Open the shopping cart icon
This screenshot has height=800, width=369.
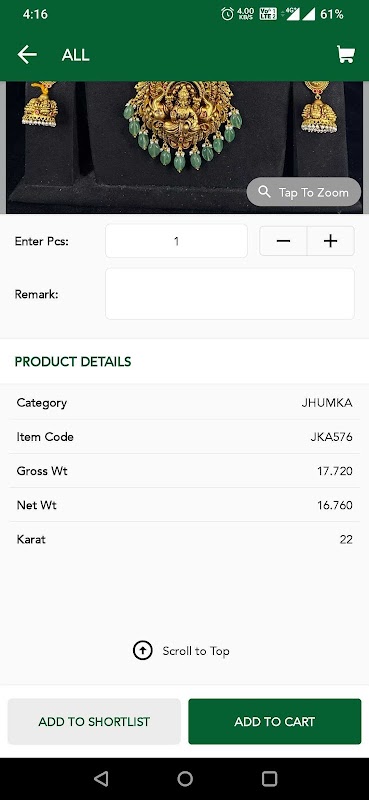(346, 54)
